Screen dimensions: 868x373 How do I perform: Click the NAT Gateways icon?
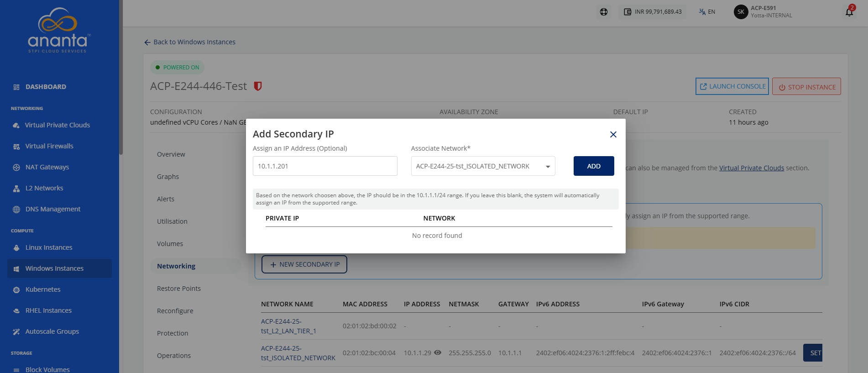pos(16,167)
